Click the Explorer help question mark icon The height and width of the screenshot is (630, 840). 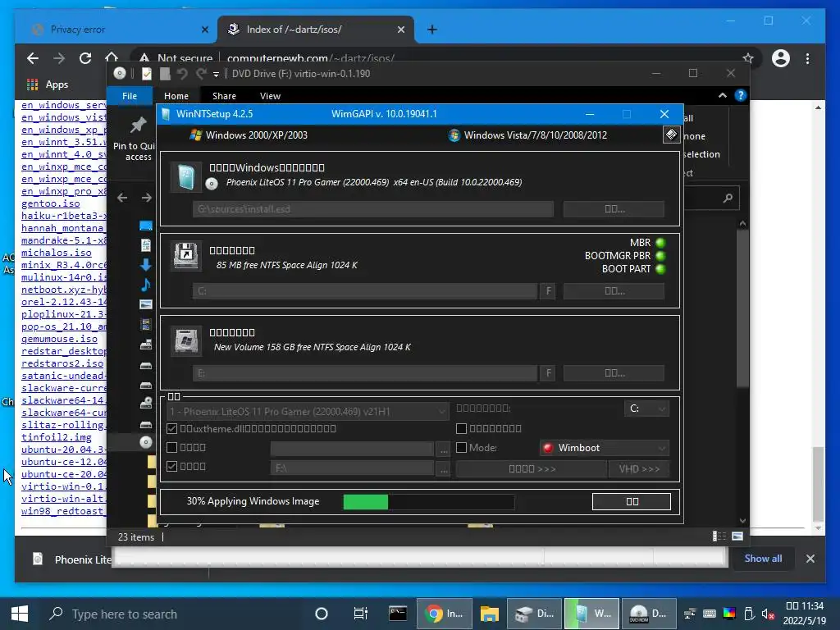point(741,95)
